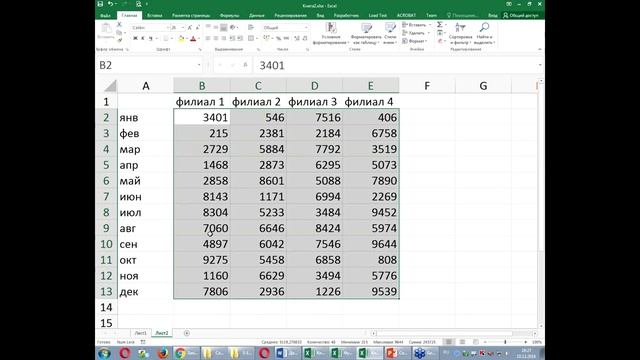Toggle bold formatting
This screenshot has height=360, width=640.
tap(135, 38)
